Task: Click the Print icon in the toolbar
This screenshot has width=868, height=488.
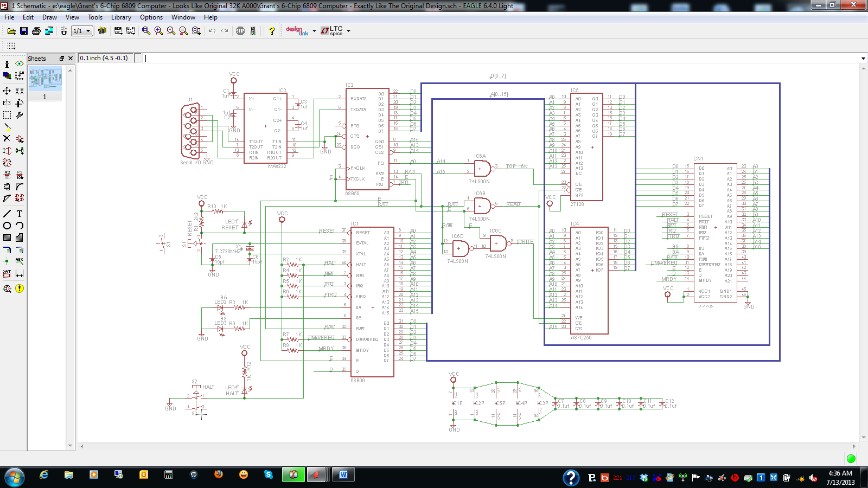Action: [36, 31]
